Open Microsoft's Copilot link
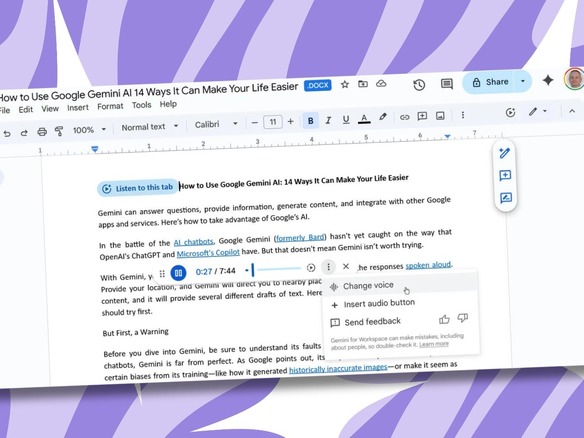 click(x=208, y=253)
